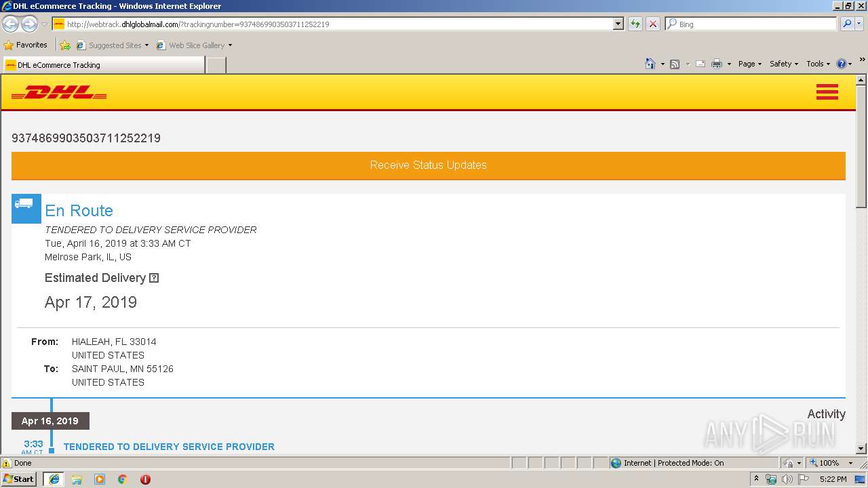Refresh the page with the refresh icon
The width and height of the screenshot is (868, 488).
coord(635,24)
